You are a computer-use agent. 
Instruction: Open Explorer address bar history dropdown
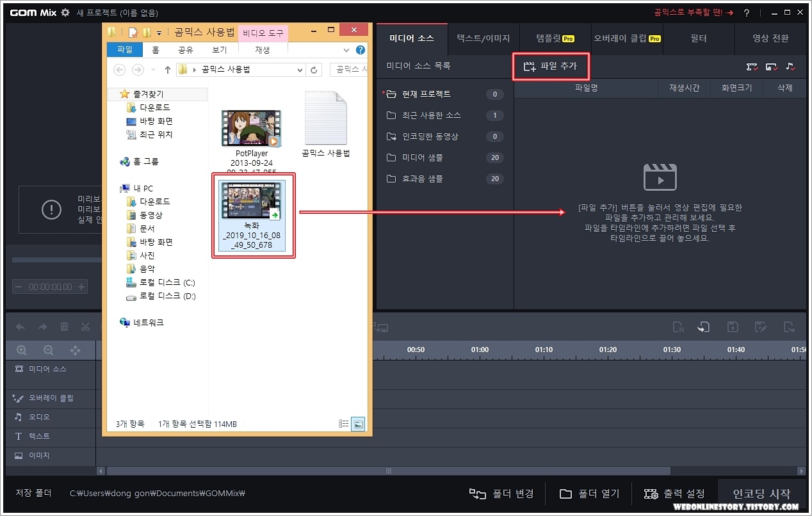[300, 70]
